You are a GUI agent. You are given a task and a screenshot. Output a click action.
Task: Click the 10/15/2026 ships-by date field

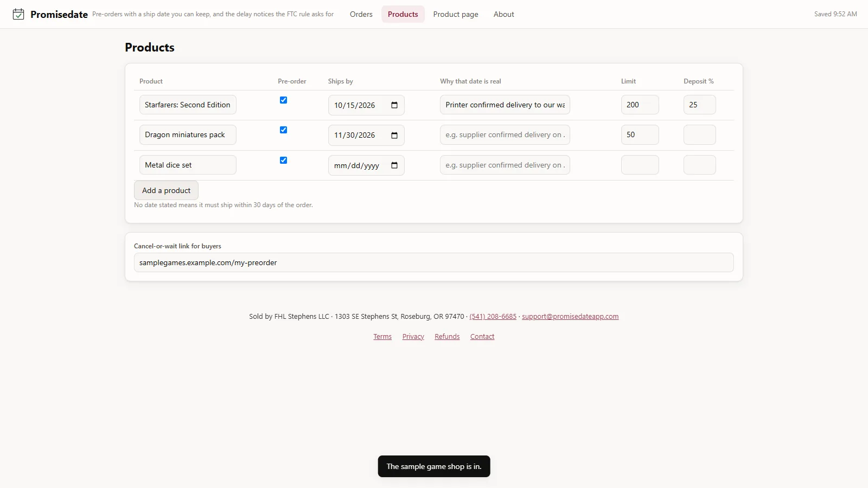click(x=366, y=105)
